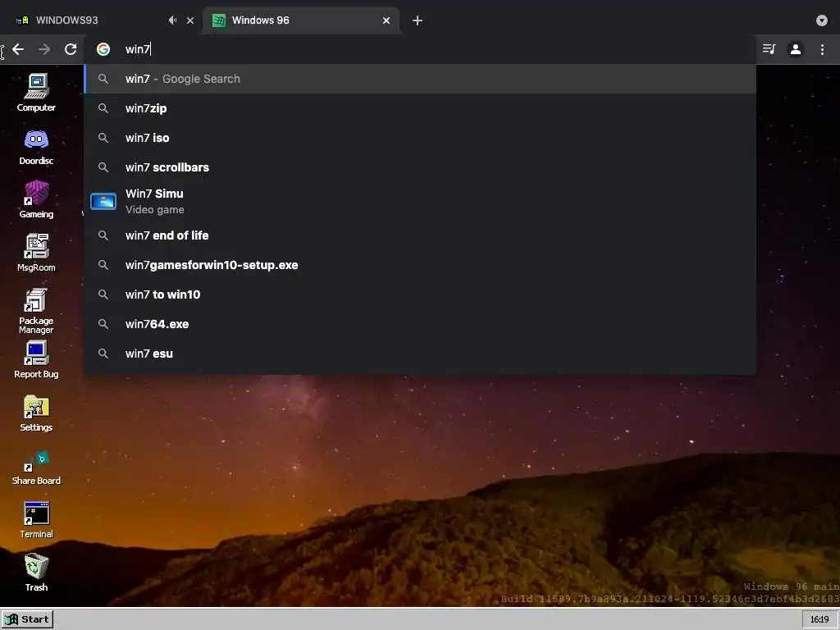The width and height of the screenshot is (840, 630).
Task: Open the Chrome three-dot menu
Action: tap(822, 49)
